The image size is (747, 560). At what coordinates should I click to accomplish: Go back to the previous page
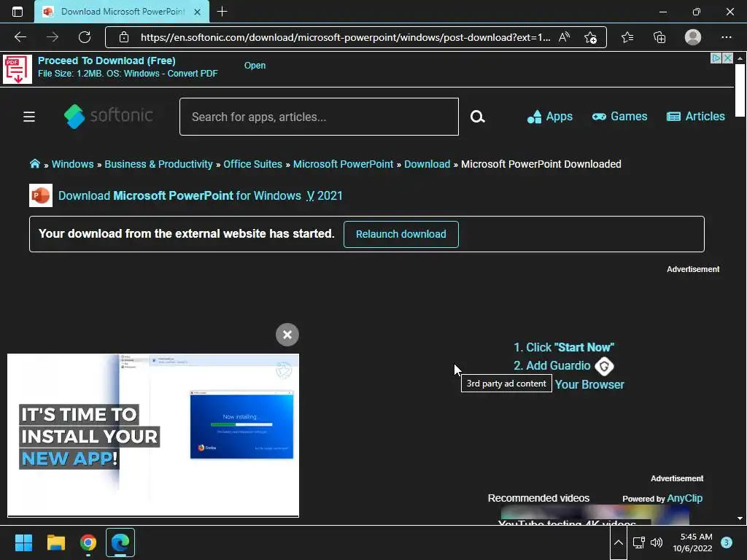pyautogui.click(x=20, y=37)
